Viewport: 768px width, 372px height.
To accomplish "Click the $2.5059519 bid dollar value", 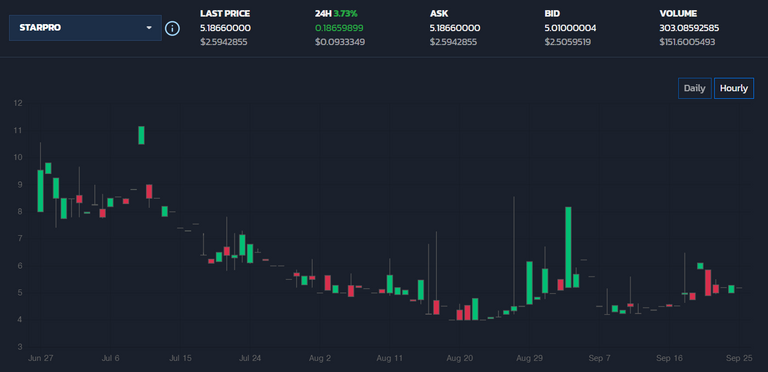I will coord(568,42).
